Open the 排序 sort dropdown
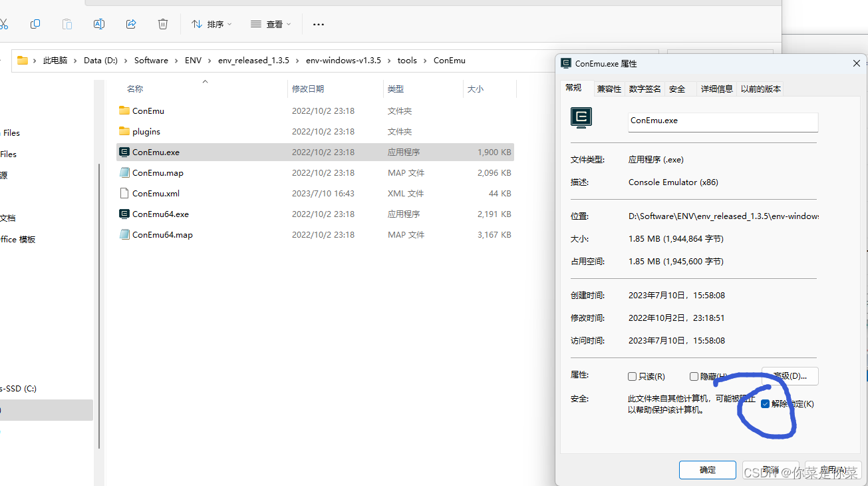The width and height of the screenshot is (868, 486). (212, 24)
